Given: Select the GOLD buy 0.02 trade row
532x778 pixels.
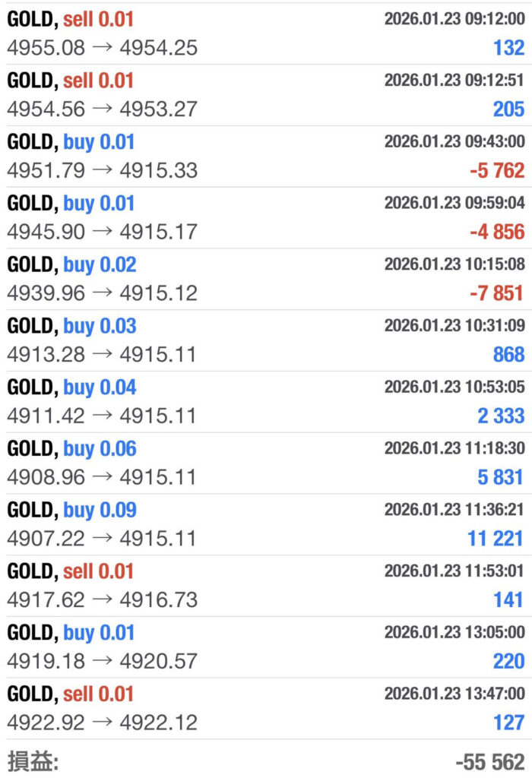Looking at the screenshot, I should click(x=266, y=279).
